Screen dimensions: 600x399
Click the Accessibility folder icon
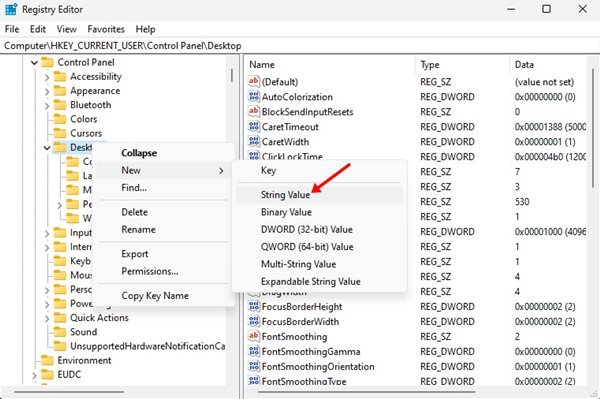[x=60, y=77]
